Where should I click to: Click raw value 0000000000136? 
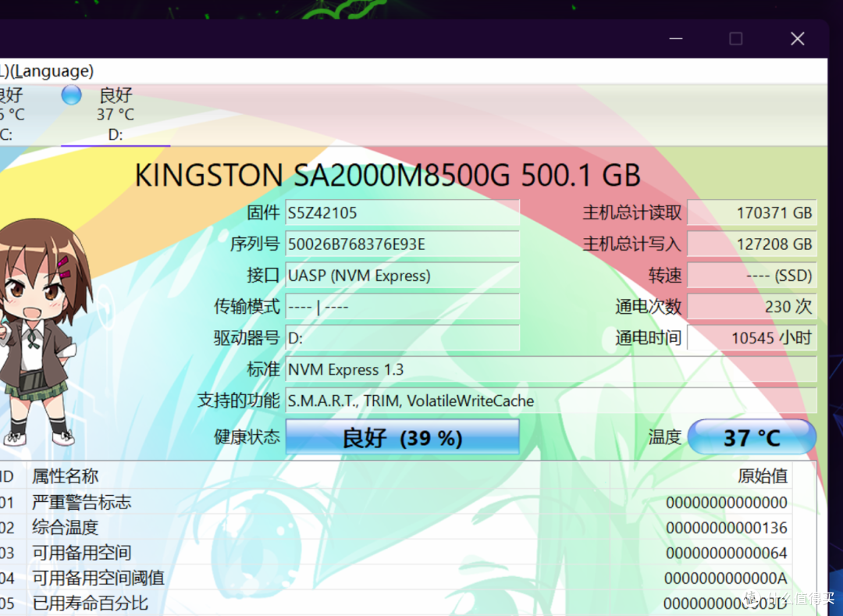pyautogui.click(x=727, y=528)
